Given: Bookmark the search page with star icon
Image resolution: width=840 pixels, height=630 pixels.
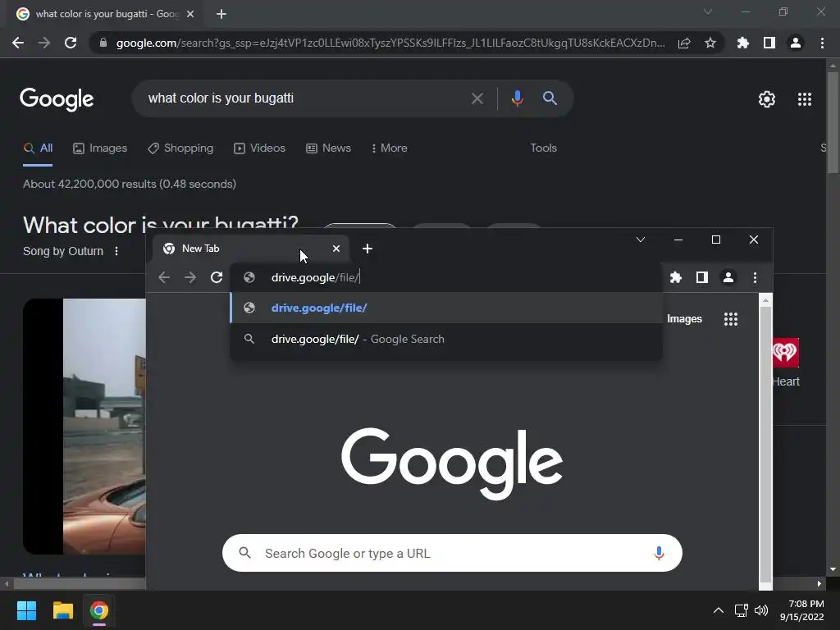Looking at the screenshot, I should click(710, 43).
